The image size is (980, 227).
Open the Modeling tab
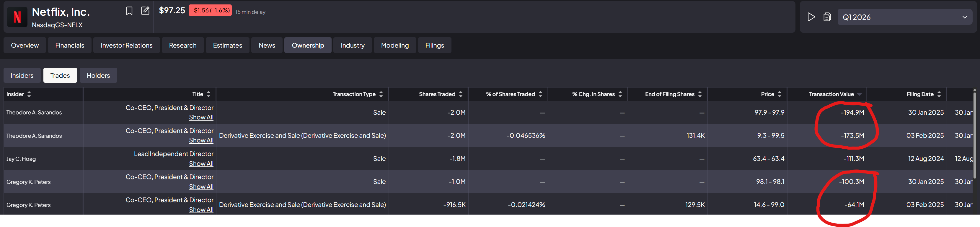tap(395, 45)
